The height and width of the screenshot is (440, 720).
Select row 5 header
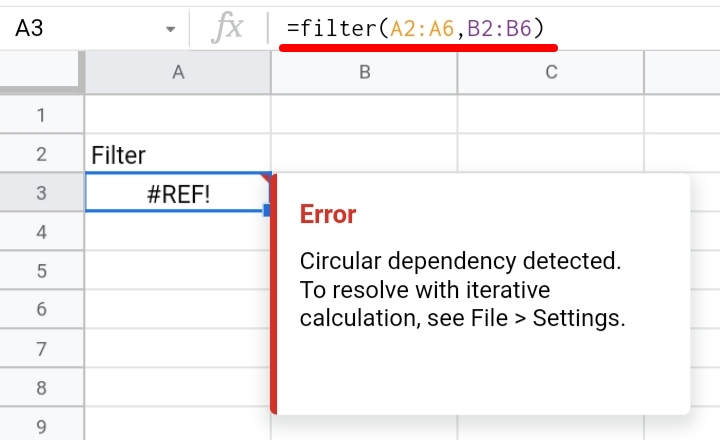pos(42,271)
